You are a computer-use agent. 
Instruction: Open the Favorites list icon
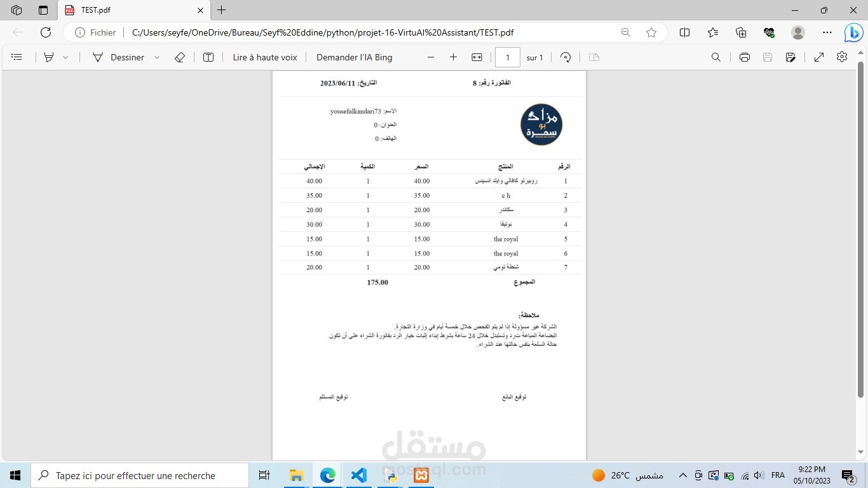coord(713,32)
